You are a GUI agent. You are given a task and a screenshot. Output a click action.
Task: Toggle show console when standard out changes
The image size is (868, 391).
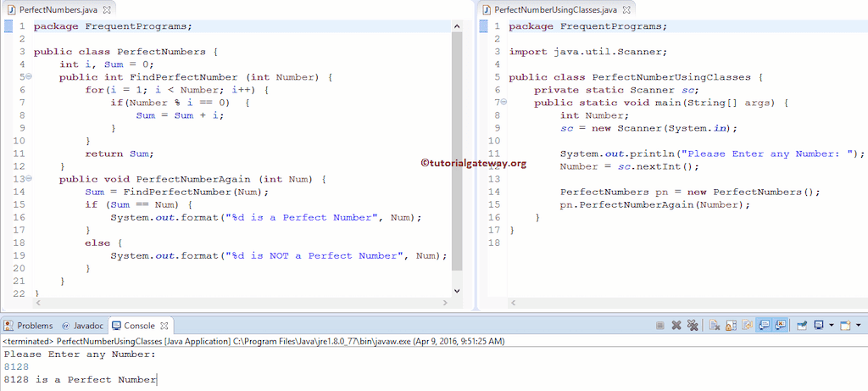(x=764, y=326)
